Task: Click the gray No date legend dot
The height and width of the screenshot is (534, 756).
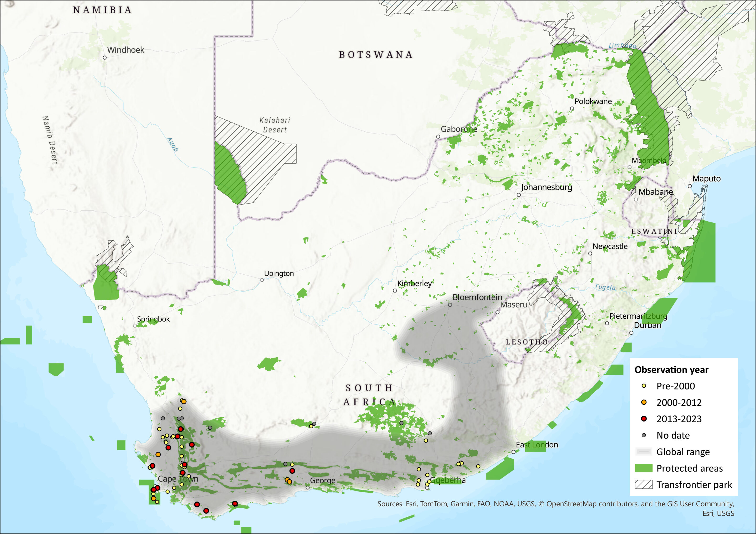Action: [x=644, y=435]
